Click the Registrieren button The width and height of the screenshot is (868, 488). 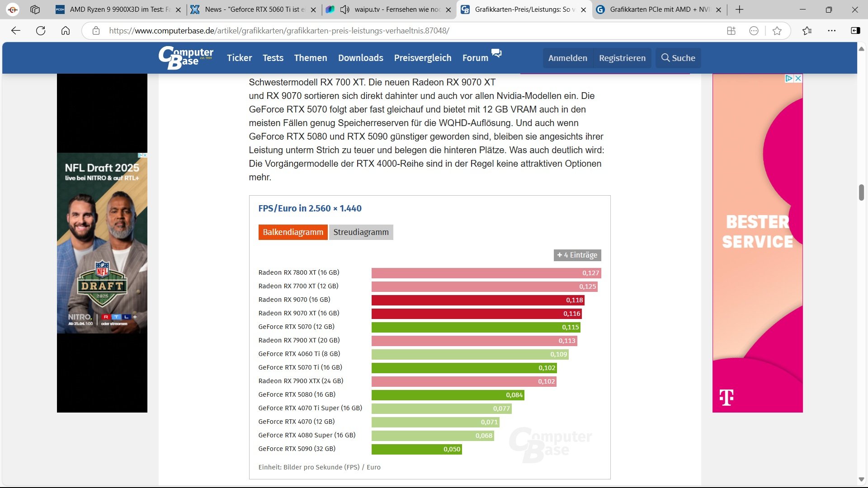coord(622,58)
